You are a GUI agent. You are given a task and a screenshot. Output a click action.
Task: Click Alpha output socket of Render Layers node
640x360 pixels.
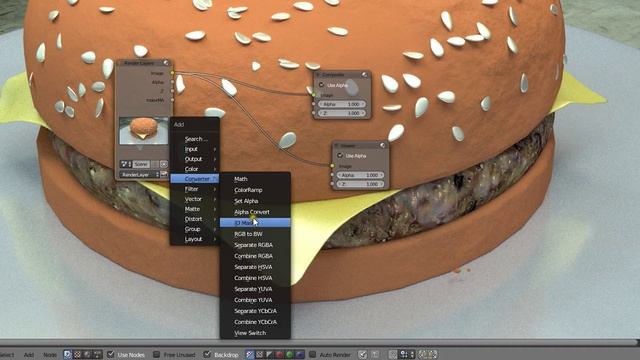pyautogui.click(x=172, y=82)
